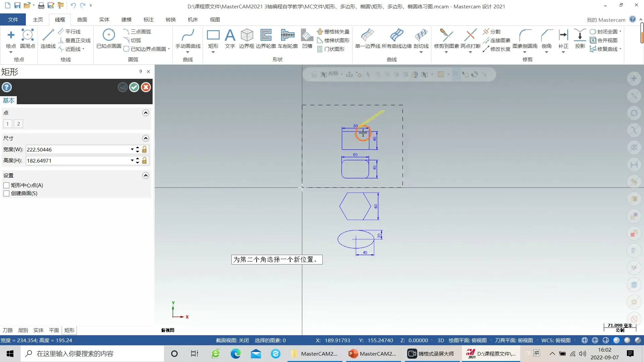
Task: Toggle the width lock icon
Action: (x=145, y=149)
